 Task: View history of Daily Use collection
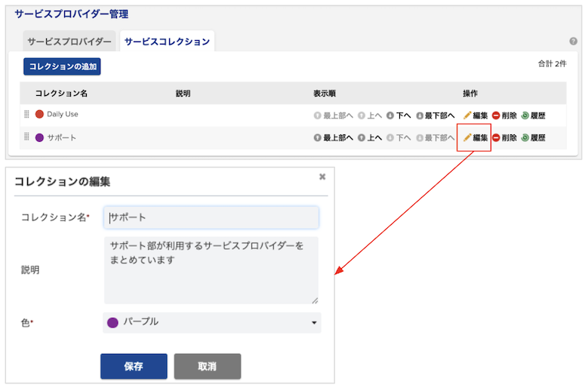[533, 115]
